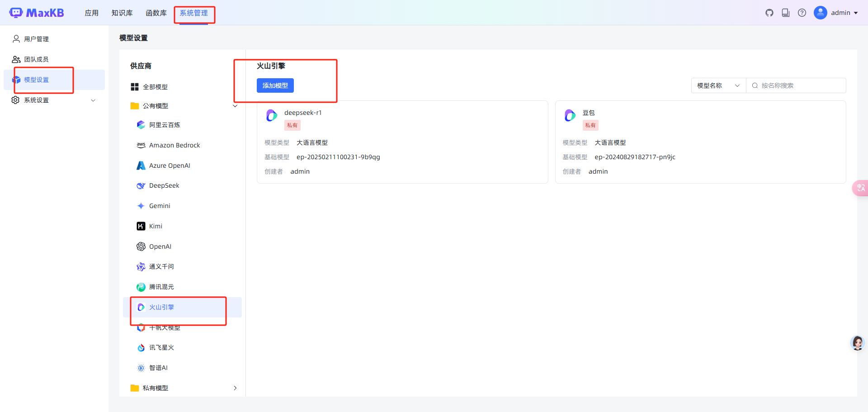
Task: Click the DeepSeek whale icon
Action: (141, 186)
